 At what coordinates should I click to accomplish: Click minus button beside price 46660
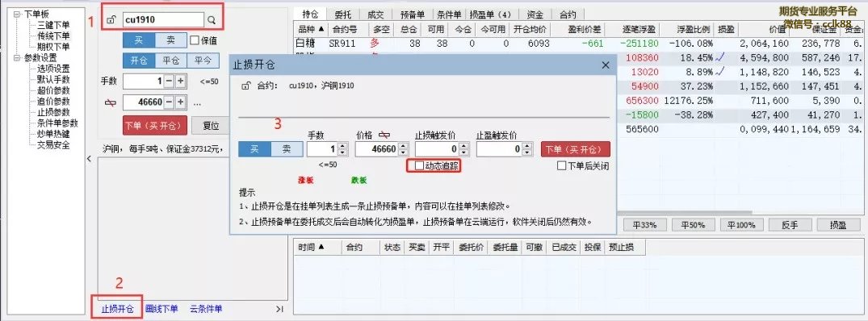[170, 102]
